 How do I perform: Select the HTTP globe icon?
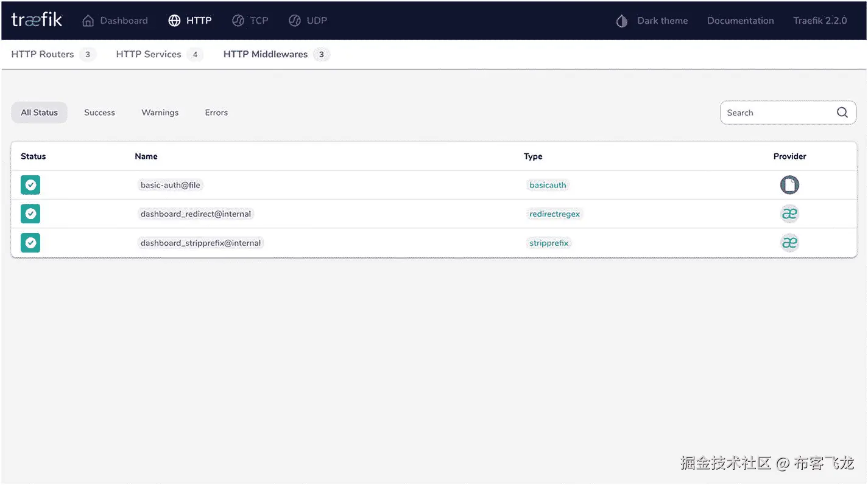coord(174,21)
